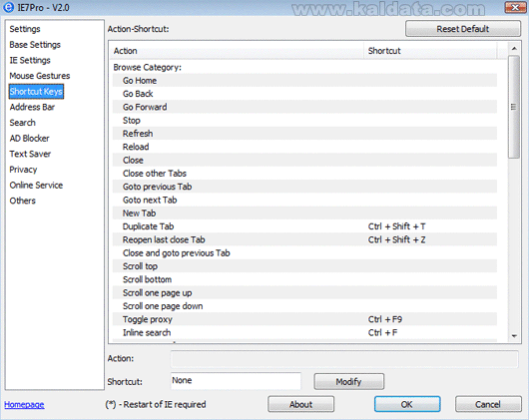
Task: Click the Action text field
Action: 344,359
